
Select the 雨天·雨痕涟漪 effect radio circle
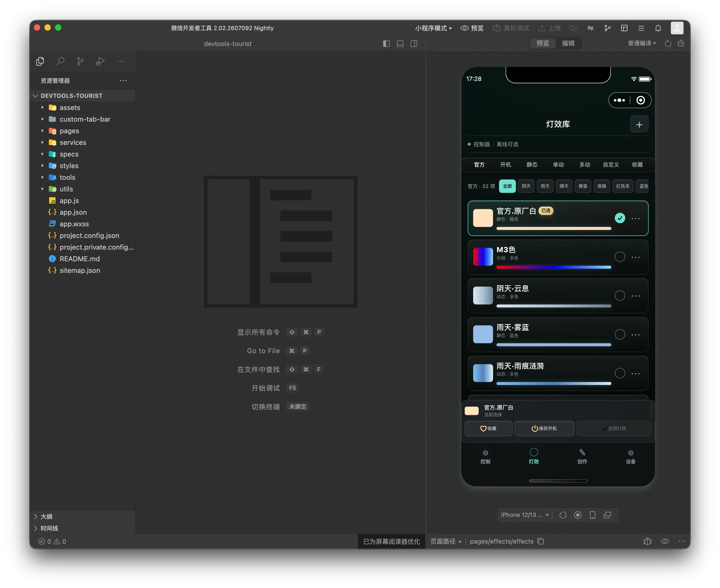point(620,373)
